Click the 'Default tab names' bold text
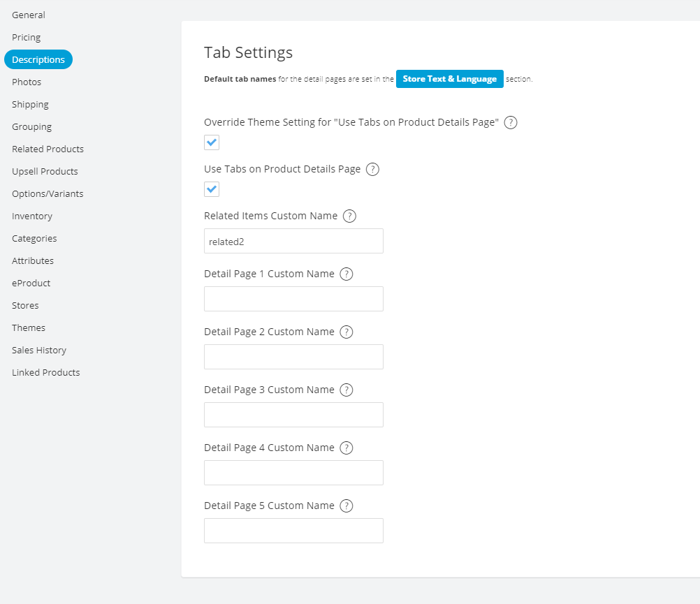The width and height of the screenshot is (700, 604). 240,79
